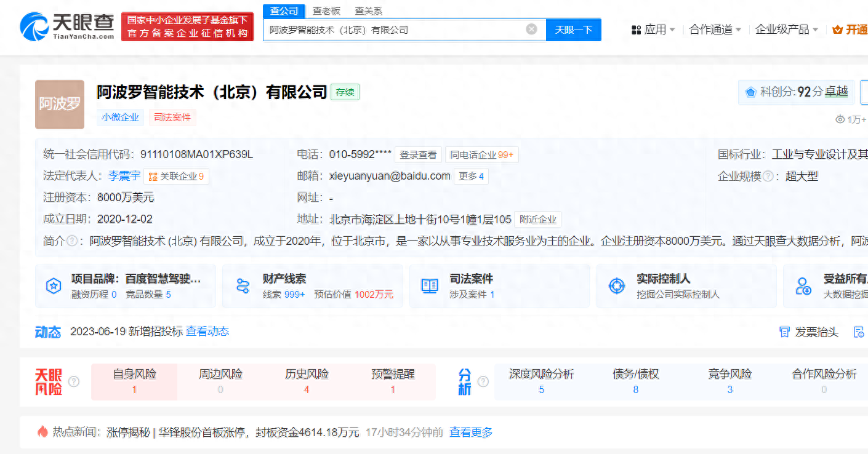Click the TianYanCha logo

click(x=67, y=26)
